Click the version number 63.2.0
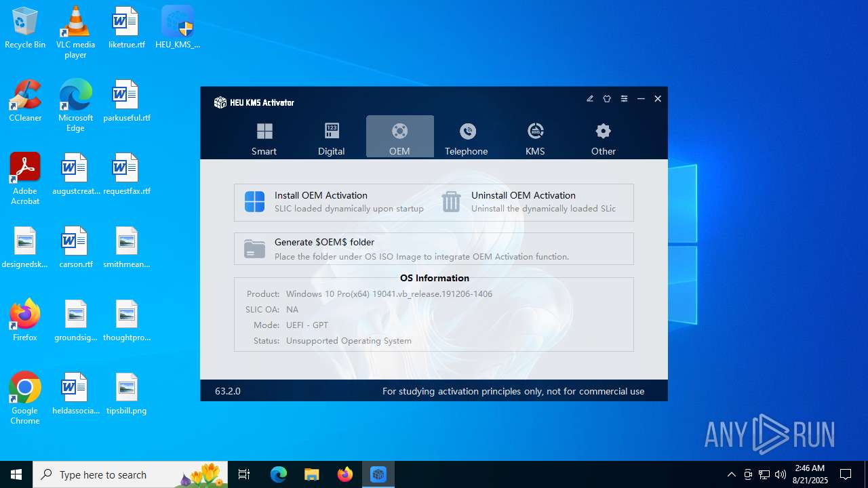Screen dimensions: 868x488 click(x=228, y=391)
